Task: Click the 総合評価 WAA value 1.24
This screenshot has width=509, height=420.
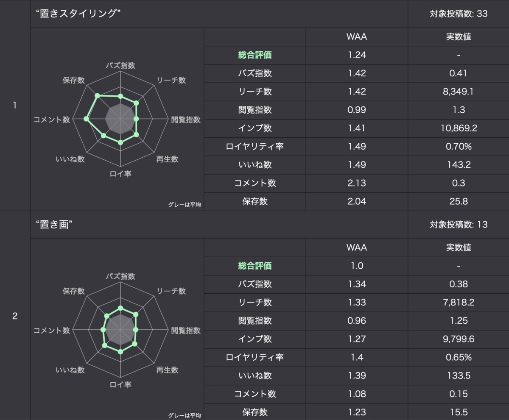Action: coord(357,55)
